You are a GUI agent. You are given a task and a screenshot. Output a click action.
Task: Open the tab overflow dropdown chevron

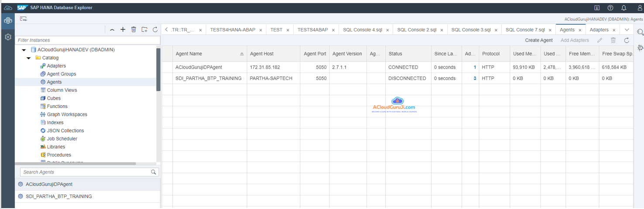627,30
